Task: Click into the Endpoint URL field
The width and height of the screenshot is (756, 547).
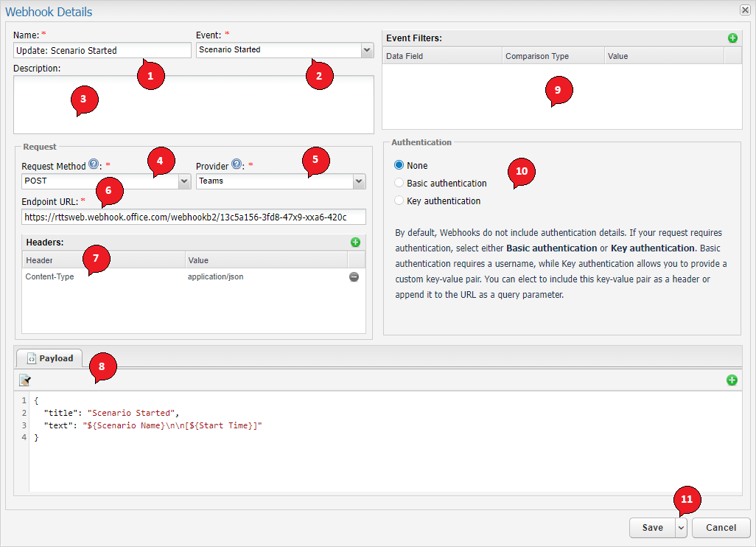Action: point(194,217)
